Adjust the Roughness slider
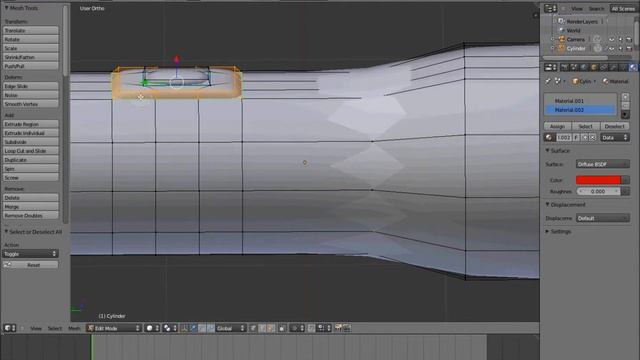 (x=598, y=191)
